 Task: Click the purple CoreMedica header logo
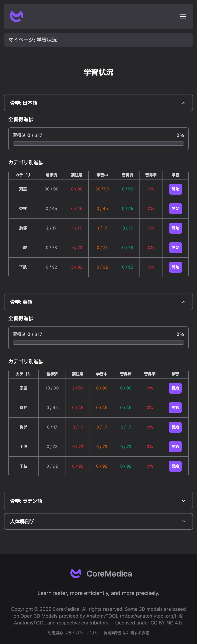[x=16, y=16]
